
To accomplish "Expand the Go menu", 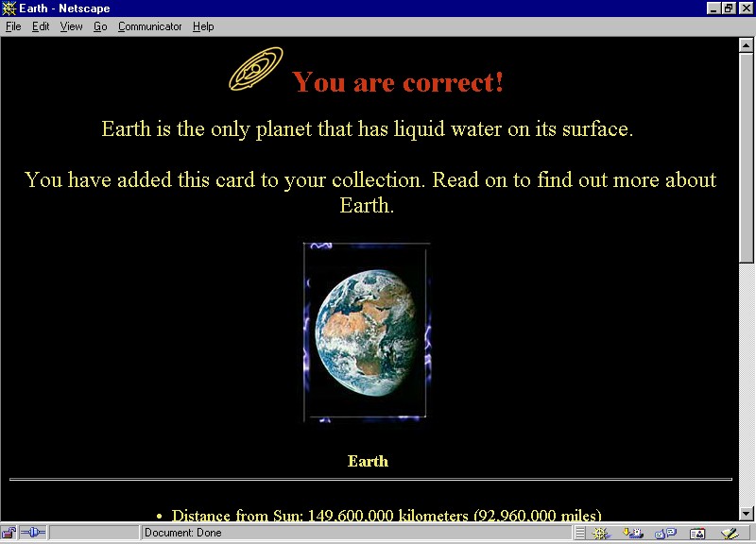I will pos(100,26).
